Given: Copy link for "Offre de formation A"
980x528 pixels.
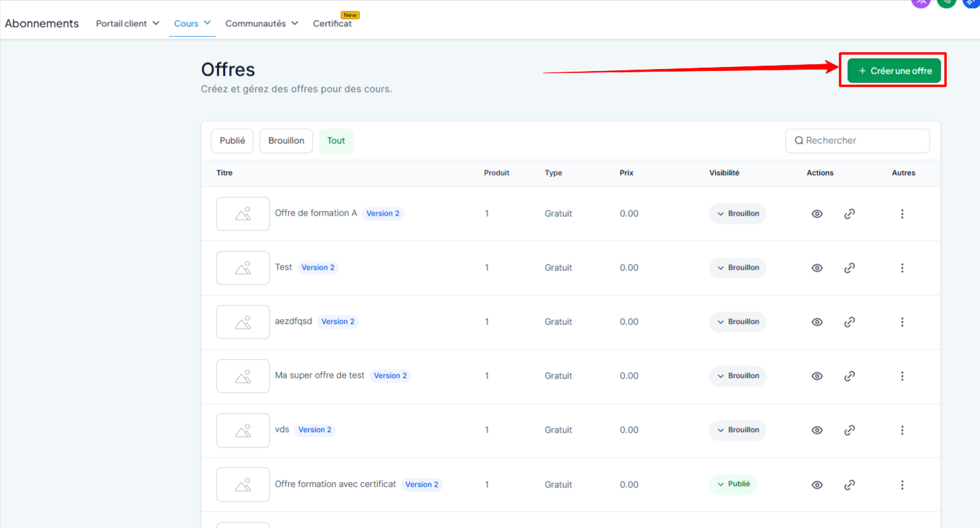Looking at the screenshot, I should [x=850, y=214].
